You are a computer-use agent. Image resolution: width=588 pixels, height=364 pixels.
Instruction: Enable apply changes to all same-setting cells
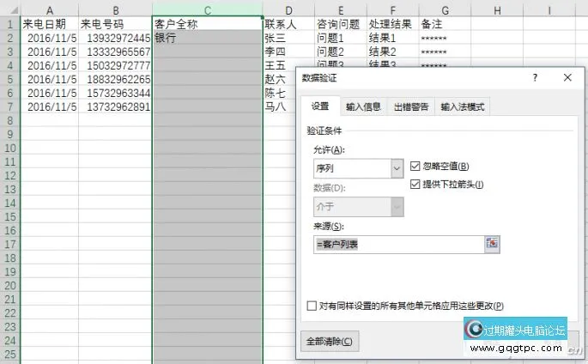pos(312,306)
